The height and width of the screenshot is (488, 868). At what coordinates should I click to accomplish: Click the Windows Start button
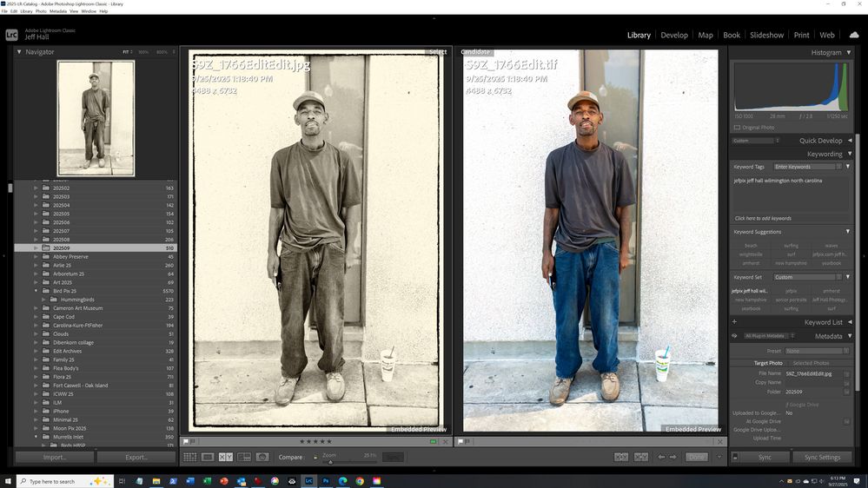click(x=8, y=481)
